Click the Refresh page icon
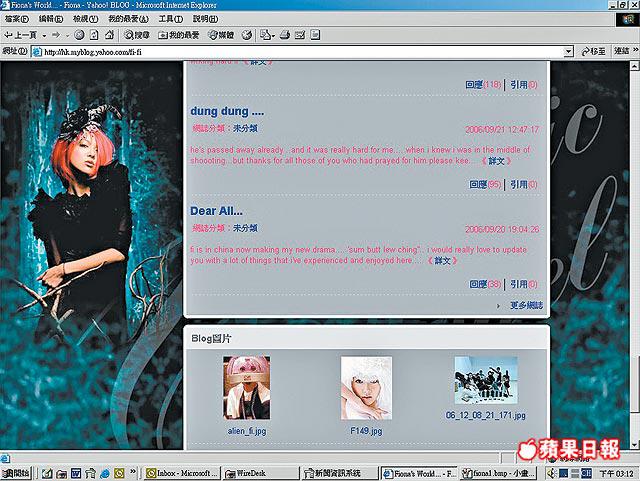 (x=94, y=36)
